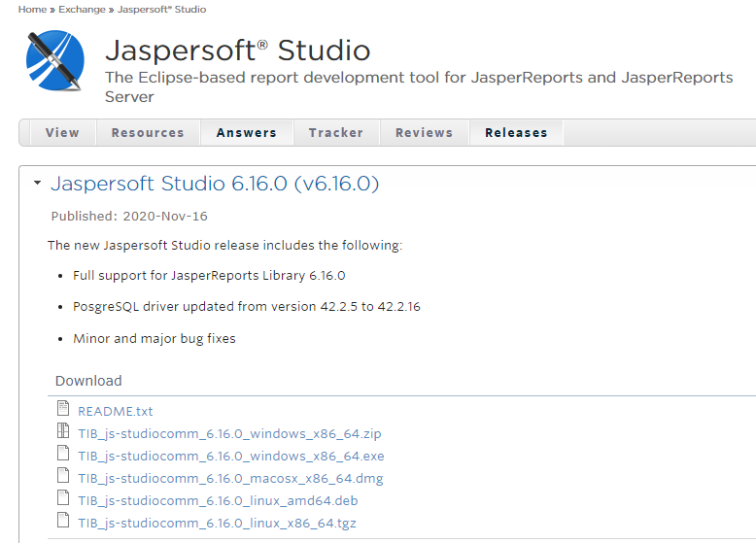Click the Eclipse-based report development tool subtitle
This screenshot has height=543, width=756.
(x=419, y=86)
